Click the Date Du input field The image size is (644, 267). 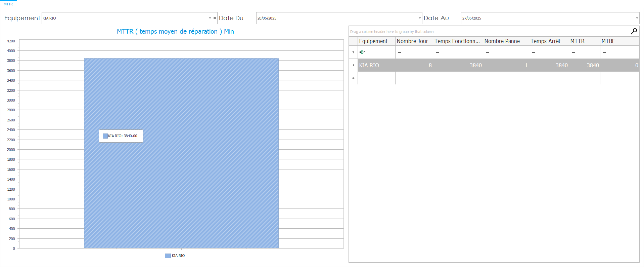(336, 18)
